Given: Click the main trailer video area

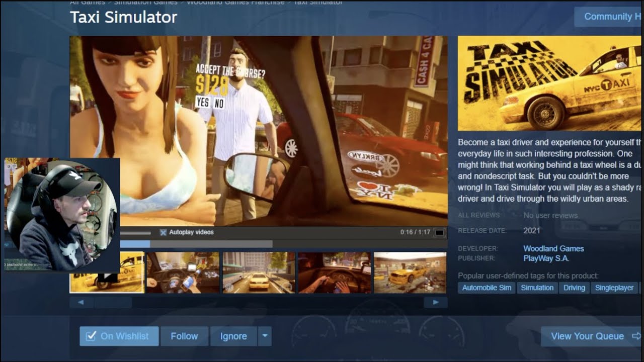Looking at the screenshot, I should [x=259, y=131].
